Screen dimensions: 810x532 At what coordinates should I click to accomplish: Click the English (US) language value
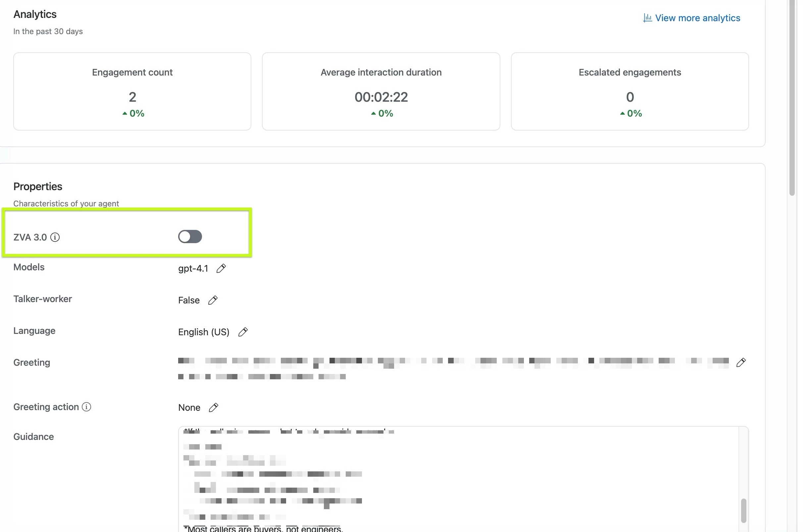point(204,332)
